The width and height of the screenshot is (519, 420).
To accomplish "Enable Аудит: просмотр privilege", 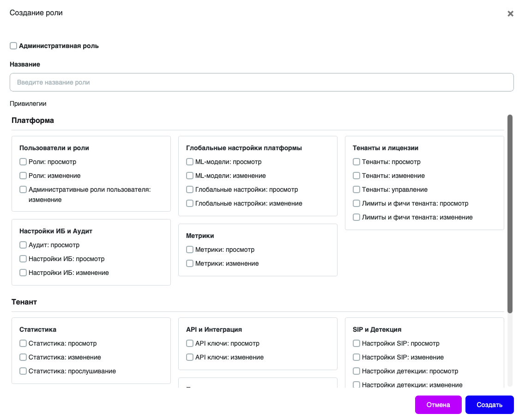I will pos(23,245).
